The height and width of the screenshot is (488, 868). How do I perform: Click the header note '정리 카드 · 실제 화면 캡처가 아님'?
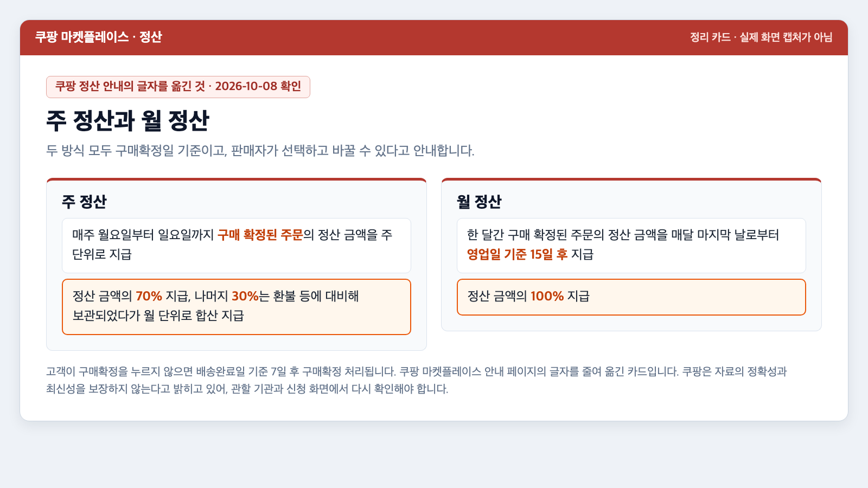761,37
